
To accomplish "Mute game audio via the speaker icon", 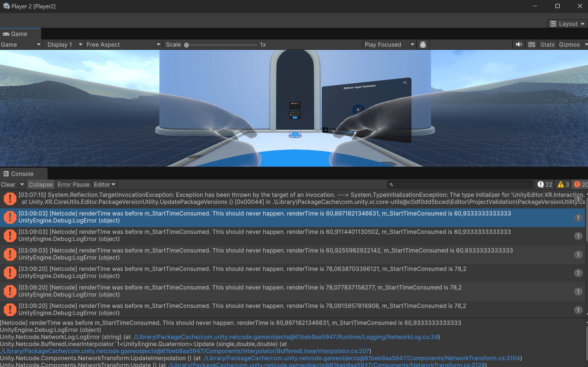I will 519,45.
